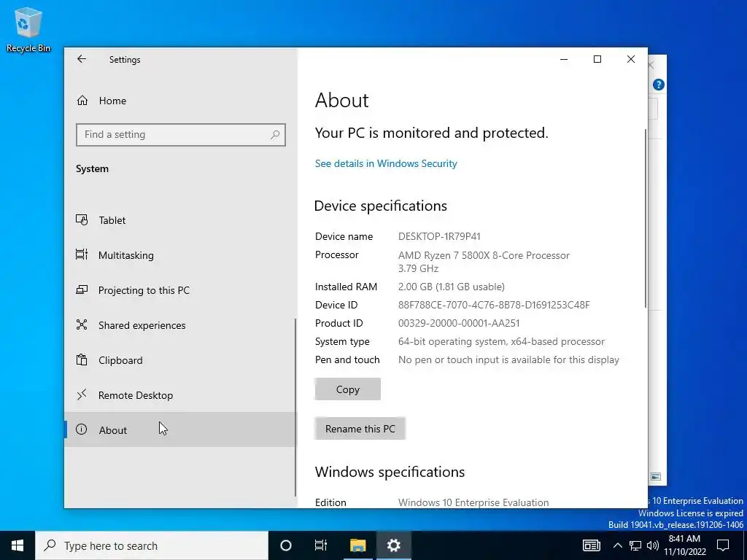747x560 pixels.
Task: Click the Multitasking icon
Action: point(82,254)
